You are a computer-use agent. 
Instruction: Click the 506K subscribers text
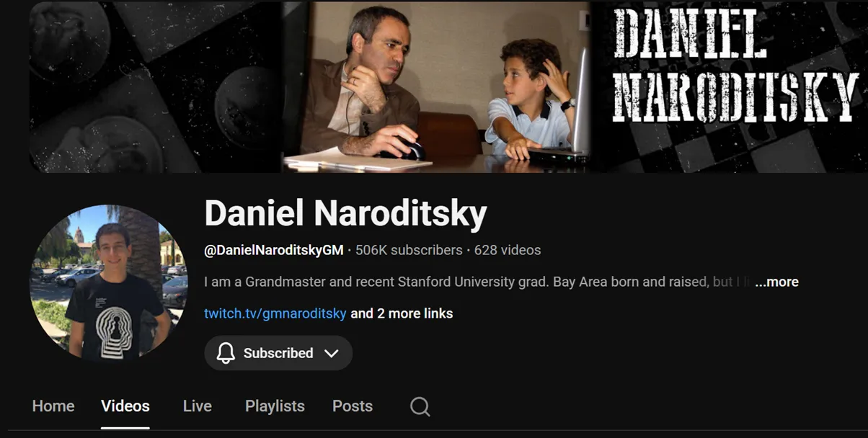tap(409, 251)
